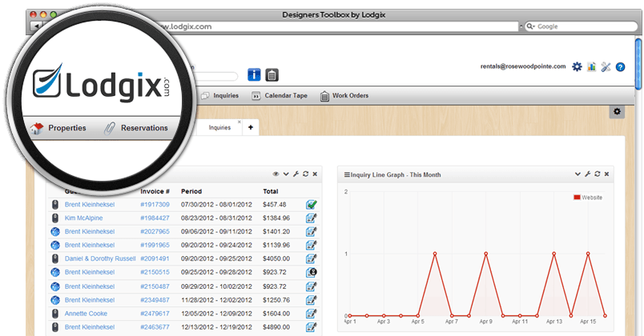Refresh the invoices widget
Image resolution: width=644 pixels, height=336 pixels.
(x=305, y=174)
